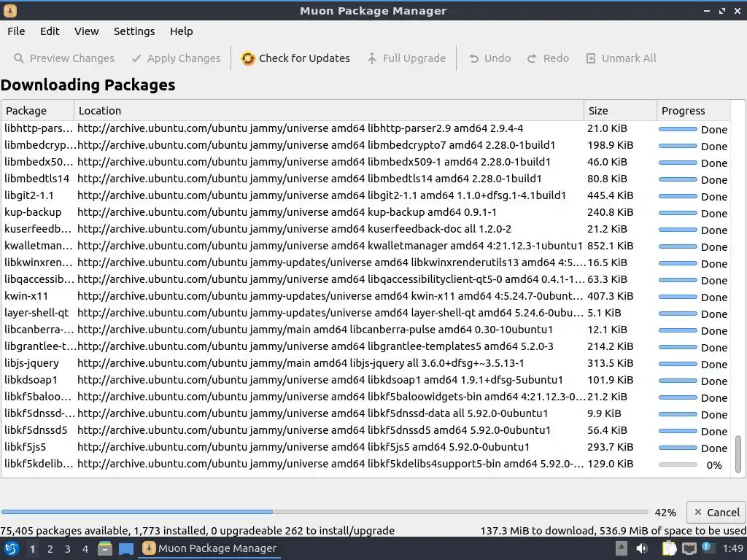Click the 5.1 KiB size cell
Viewport: 747px width, 560px height.
click(604, 313)
